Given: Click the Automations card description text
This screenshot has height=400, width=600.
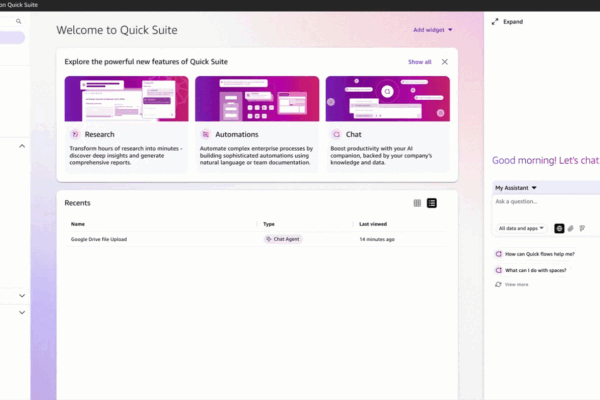Looking at the screenshot, I should pyautogui.click(x=256, y=155).
